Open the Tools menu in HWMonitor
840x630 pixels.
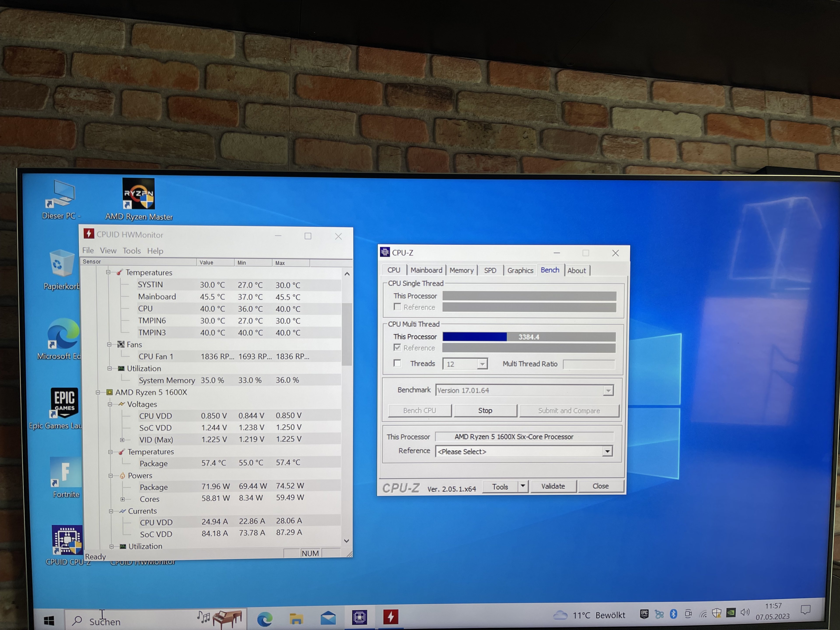pos(131,251)
